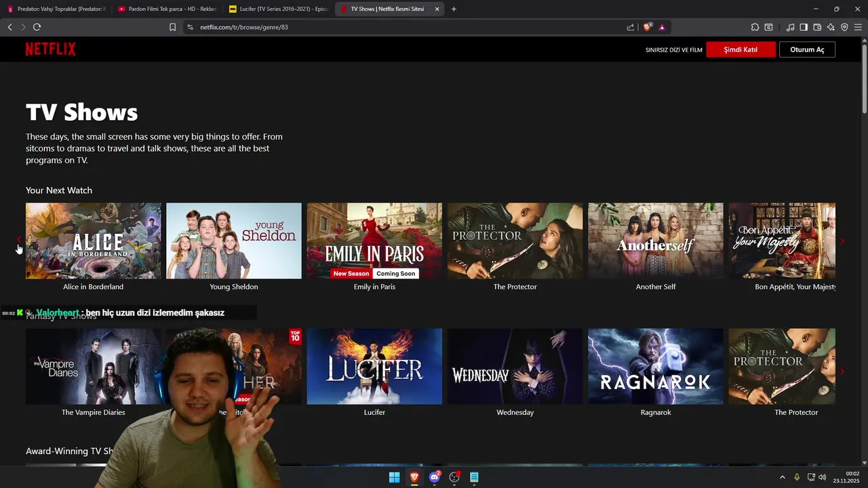
Task: Open the taskbar clock and date
Action: point(848,477)
